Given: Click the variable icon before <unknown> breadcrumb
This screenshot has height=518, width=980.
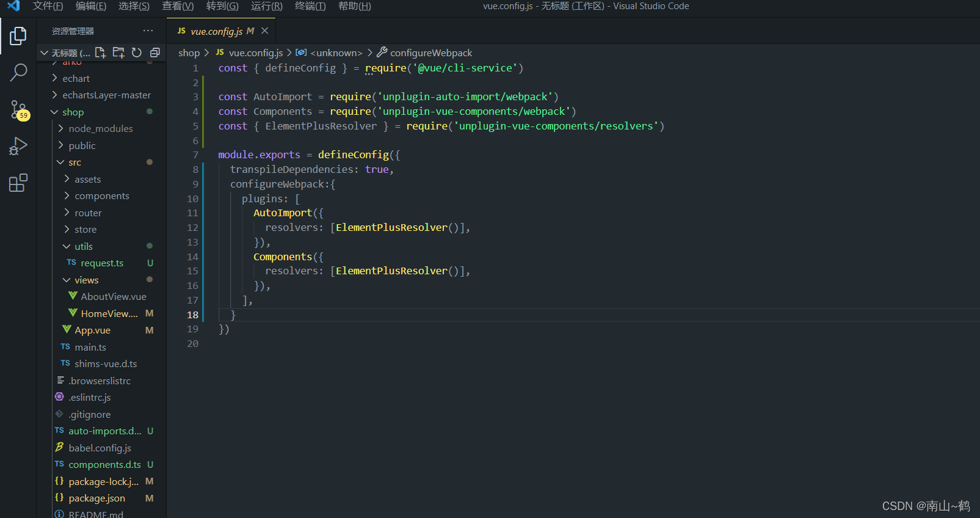Looking at the screenshot, I should pos(301,53).
